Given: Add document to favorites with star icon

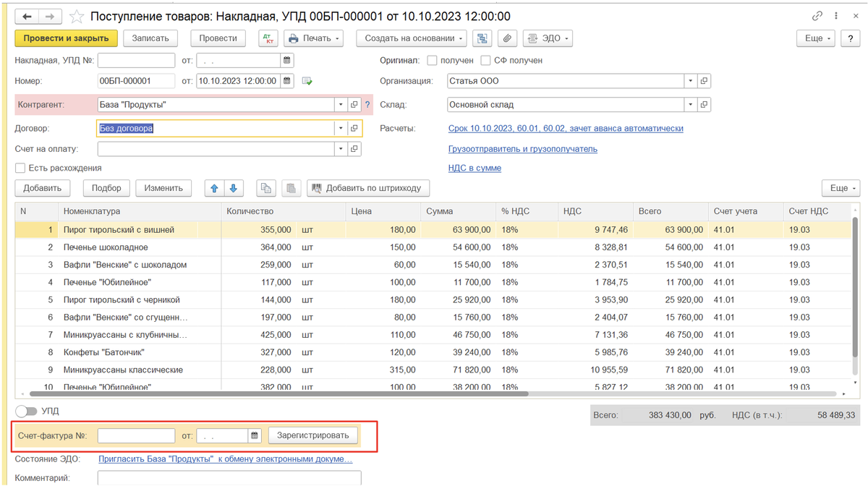Looking at the screenshot, I should coord(77,16).
